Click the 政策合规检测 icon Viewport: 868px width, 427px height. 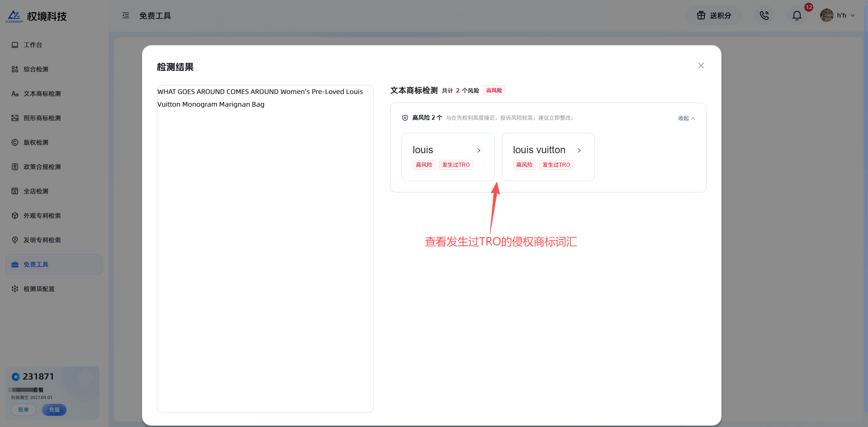tap(15, 167)
